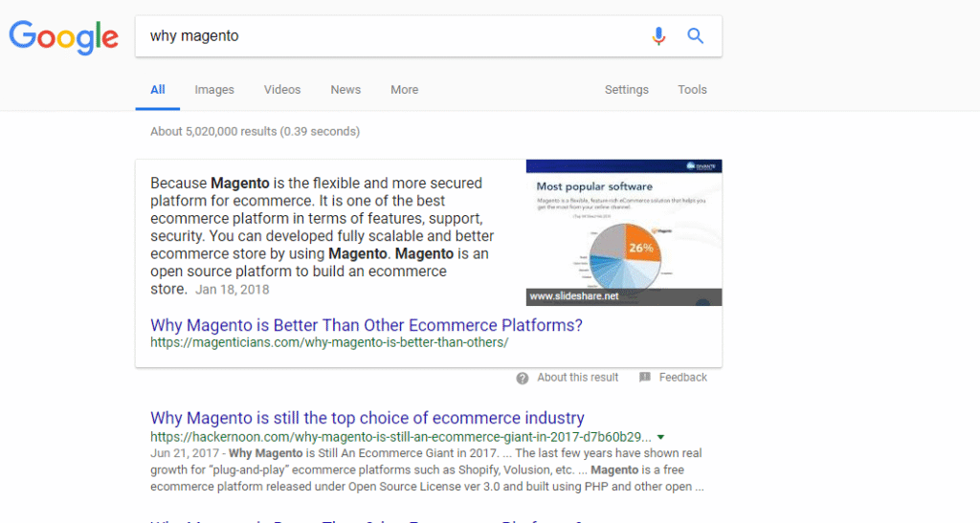The width and height of the screenshot is (980, 523).
Task: Click the Feedback flag icon
Action: [x=645, y=377]
